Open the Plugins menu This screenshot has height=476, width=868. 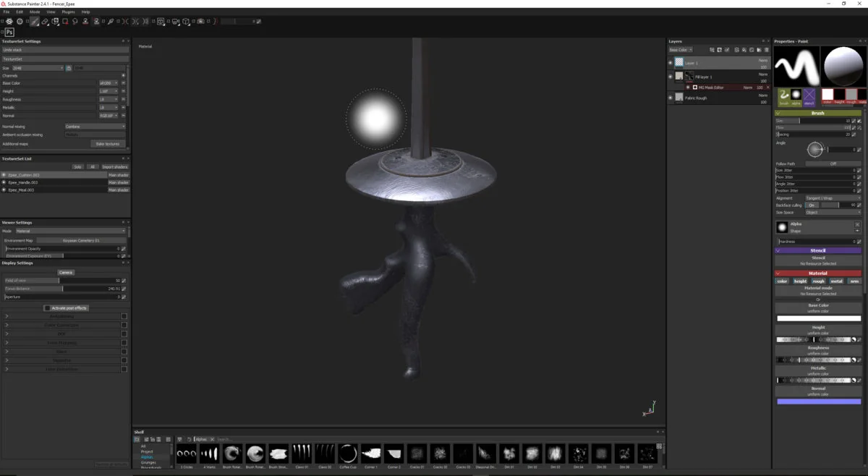pos(68,12)
